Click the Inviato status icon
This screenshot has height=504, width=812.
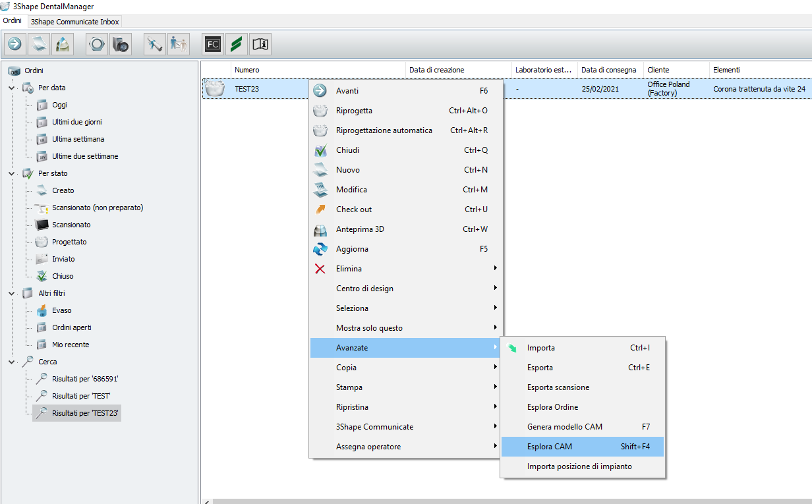[42, 259]
